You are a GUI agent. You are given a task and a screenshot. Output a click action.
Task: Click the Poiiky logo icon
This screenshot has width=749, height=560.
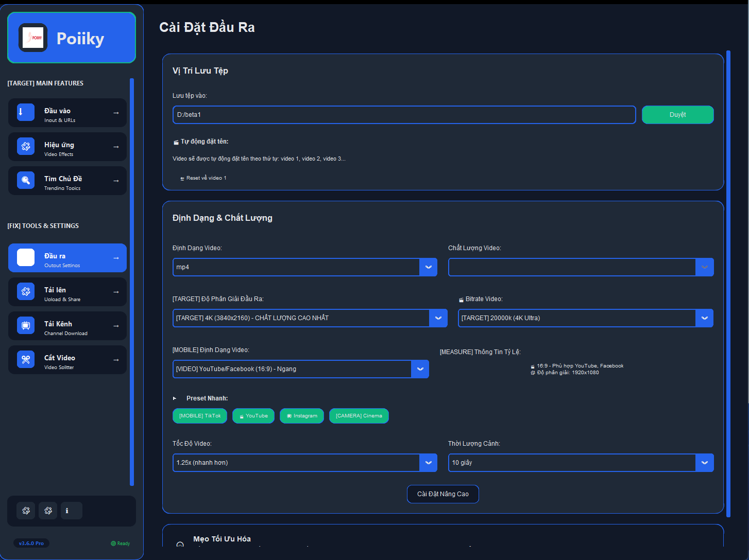[33, 38]
